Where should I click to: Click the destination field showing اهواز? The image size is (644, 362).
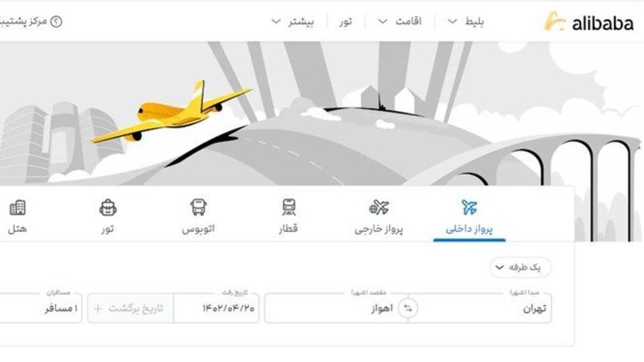(x=336, y=308)
